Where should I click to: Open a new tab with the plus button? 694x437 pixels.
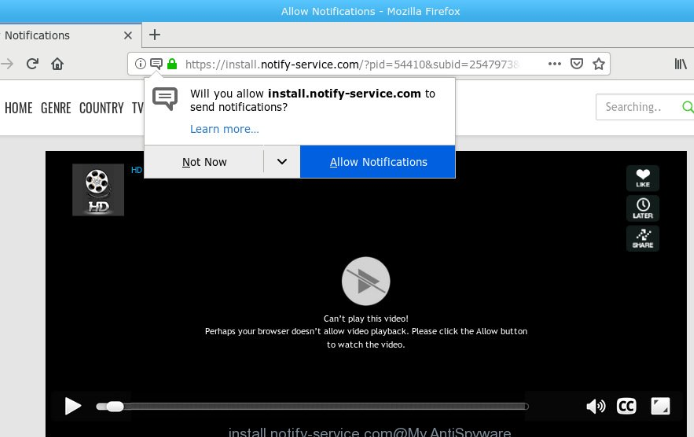[154, 35]
